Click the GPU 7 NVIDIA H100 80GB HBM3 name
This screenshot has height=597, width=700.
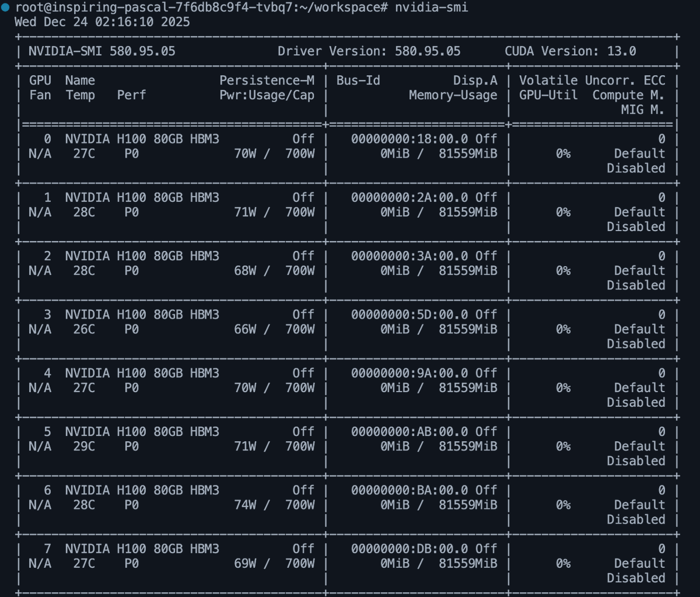[142, 549]
